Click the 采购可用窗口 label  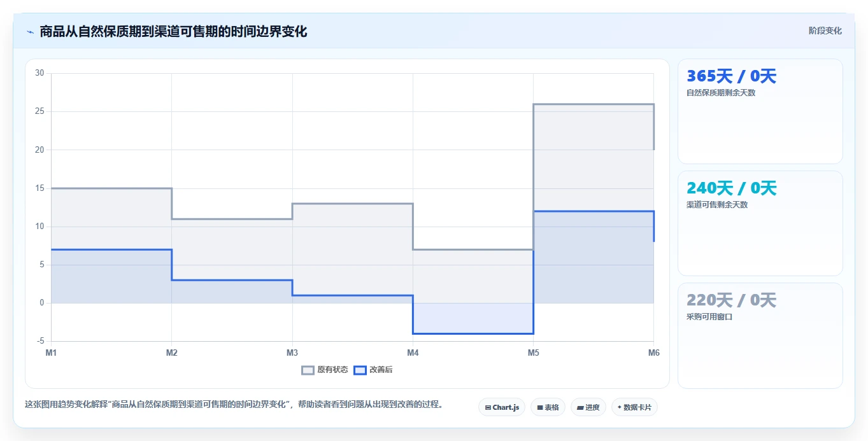pyautogui.click(x=709, y=317)
